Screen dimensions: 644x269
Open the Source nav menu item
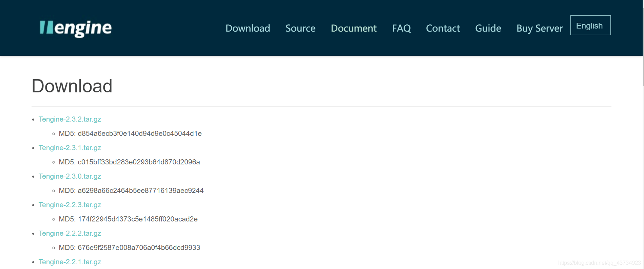300,28
